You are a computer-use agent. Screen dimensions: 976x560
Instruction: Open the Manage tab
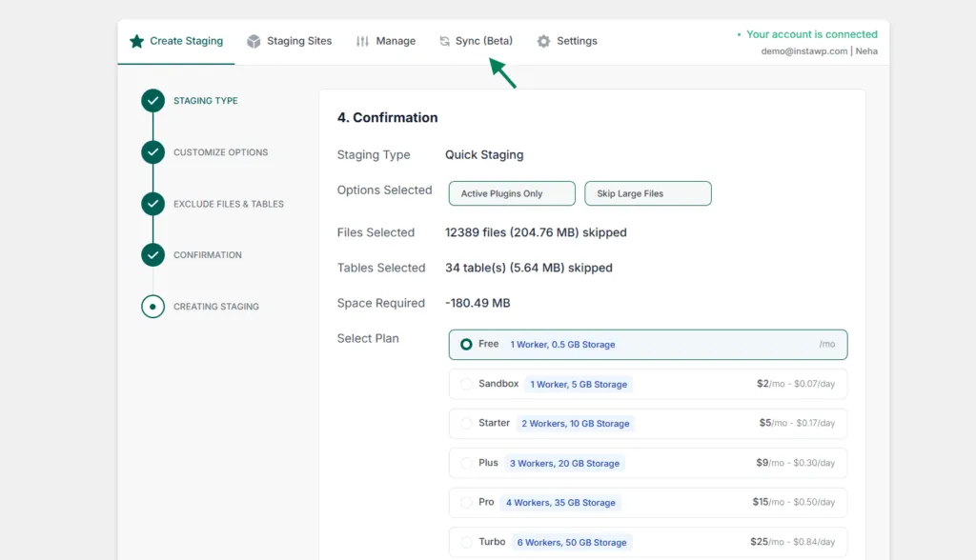click(x=386, y=41)
